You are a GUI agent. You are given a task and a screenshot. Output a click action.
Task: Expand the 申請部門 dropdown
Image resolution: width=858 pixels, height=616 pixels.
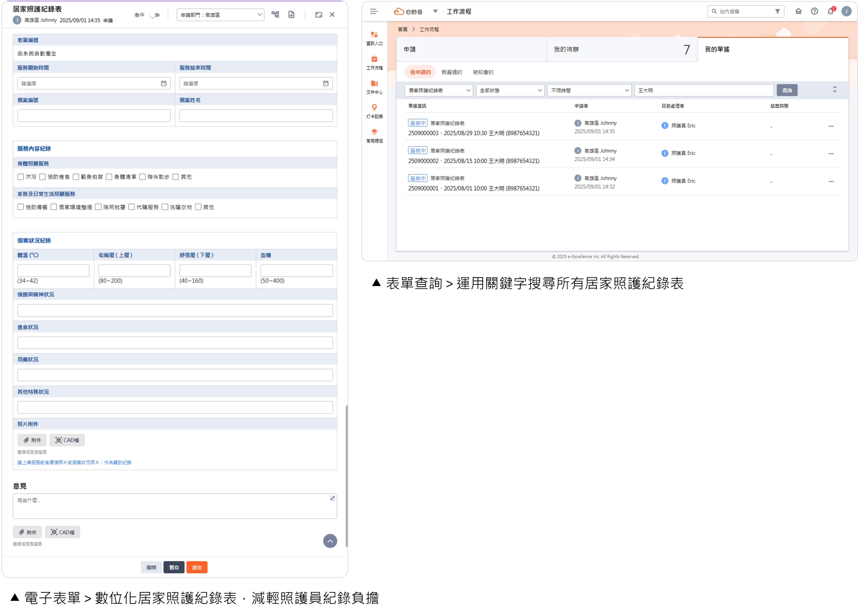click(220, 15)
